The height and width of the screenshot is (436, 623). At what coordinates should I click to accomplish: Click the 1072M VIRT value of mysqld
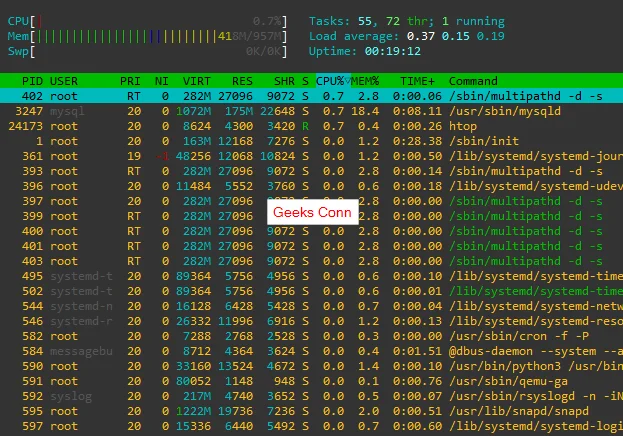coord(193,111)
